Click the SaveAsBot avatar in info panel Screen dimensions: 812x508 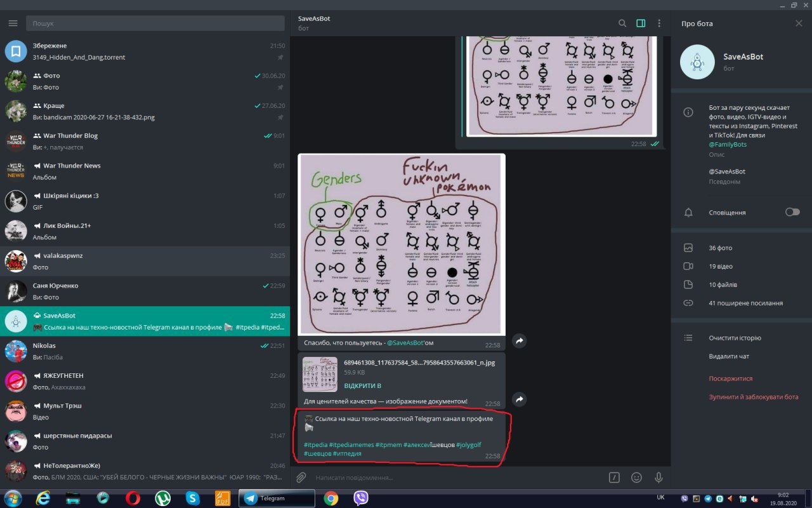[698, 62]
